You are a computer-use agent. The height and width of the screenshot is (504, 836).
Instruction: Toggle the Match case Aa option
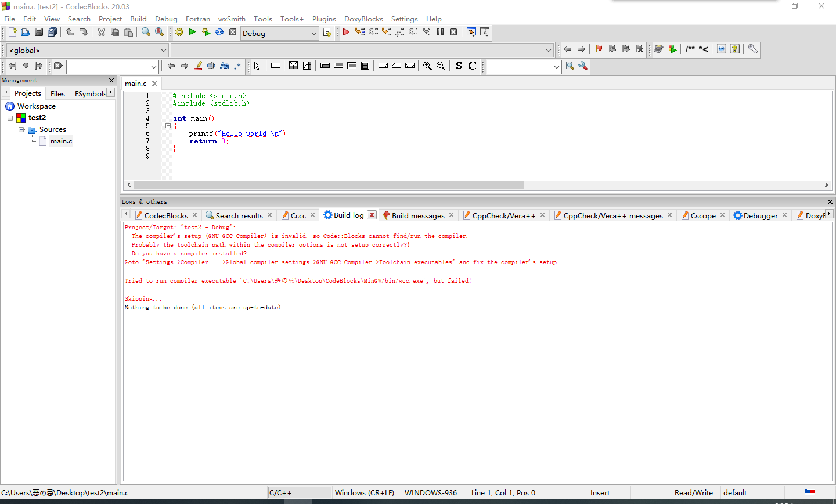point(225,66)
